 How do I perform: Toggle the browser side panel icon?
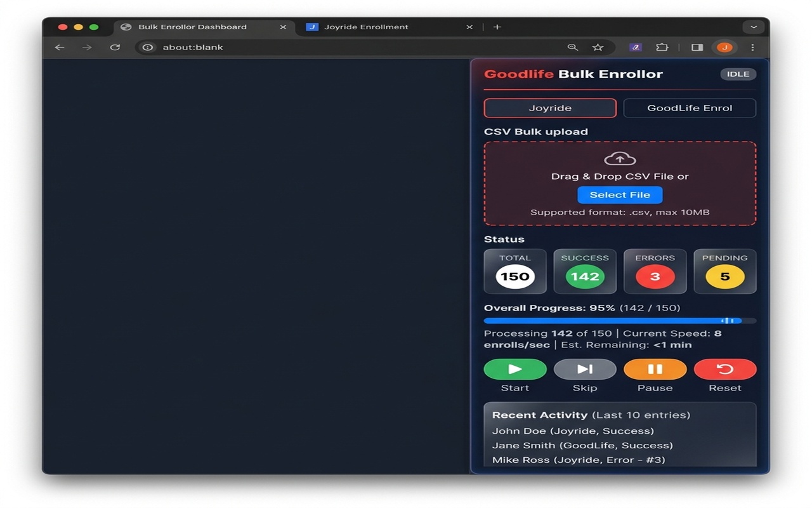pos(697,47)
